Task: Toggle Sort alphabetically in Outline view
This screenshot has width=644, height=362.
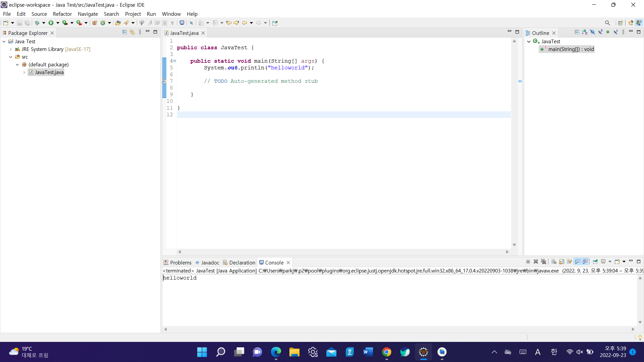Action: click(x=585, y=32)
